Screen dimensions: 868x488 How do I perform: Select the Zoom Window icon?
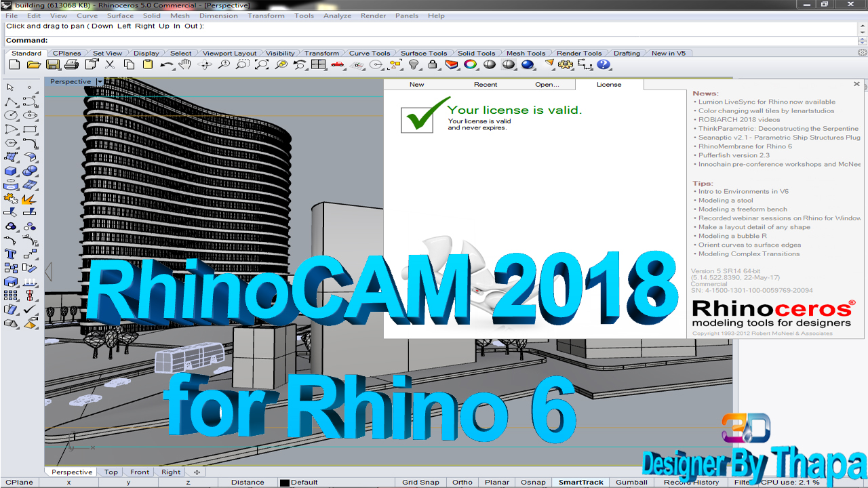(x=243, y=65)
